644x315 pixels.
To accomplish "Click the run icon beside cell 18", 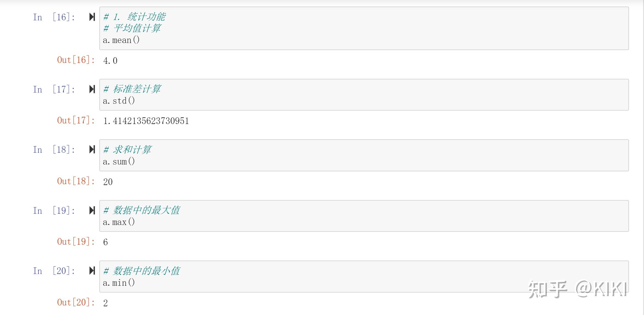I will click(x=92, y=149).
